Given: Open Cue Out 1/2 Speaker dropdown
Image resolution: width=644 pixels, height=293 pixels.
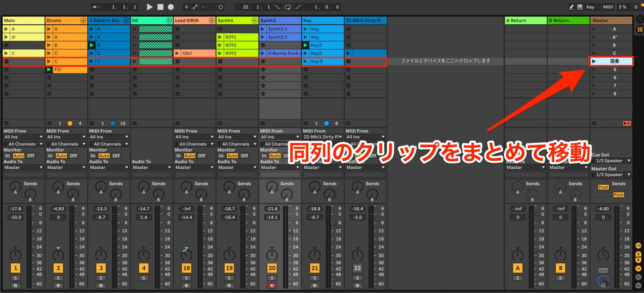Looking at the screenshot, I should (x=611, y=161).
